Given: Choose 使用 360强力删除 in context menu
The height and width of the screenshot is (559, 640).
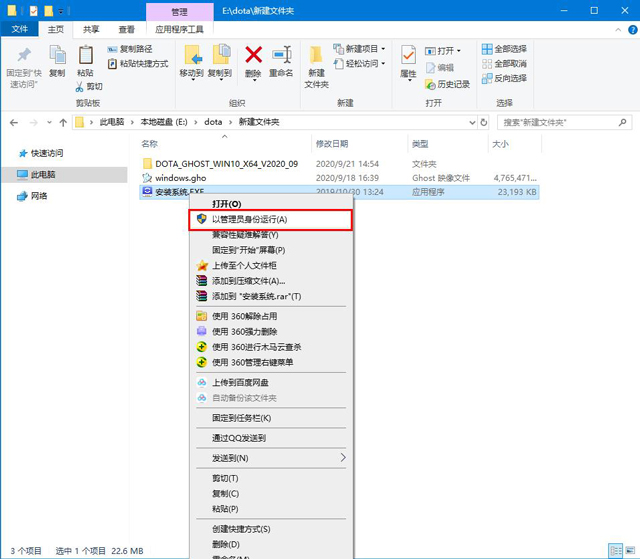Looking at the screenshot, I should 244,331.
